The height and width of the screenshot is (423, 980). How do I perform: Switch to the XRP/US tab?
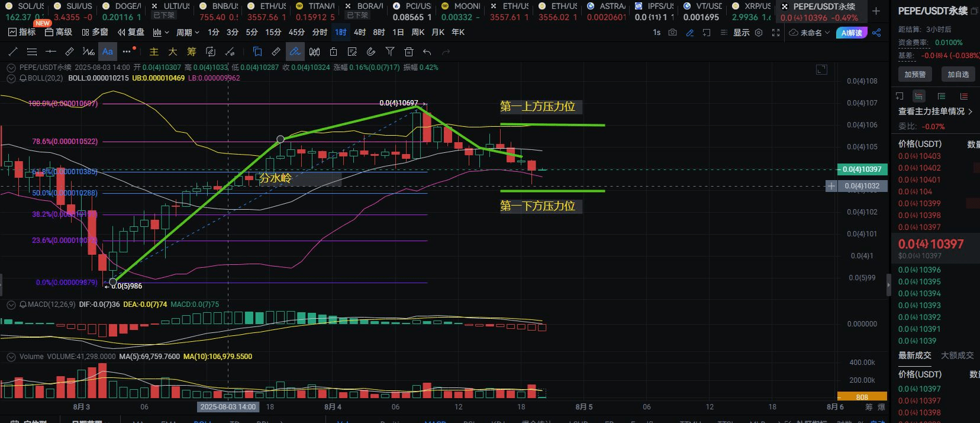point(752,11)
